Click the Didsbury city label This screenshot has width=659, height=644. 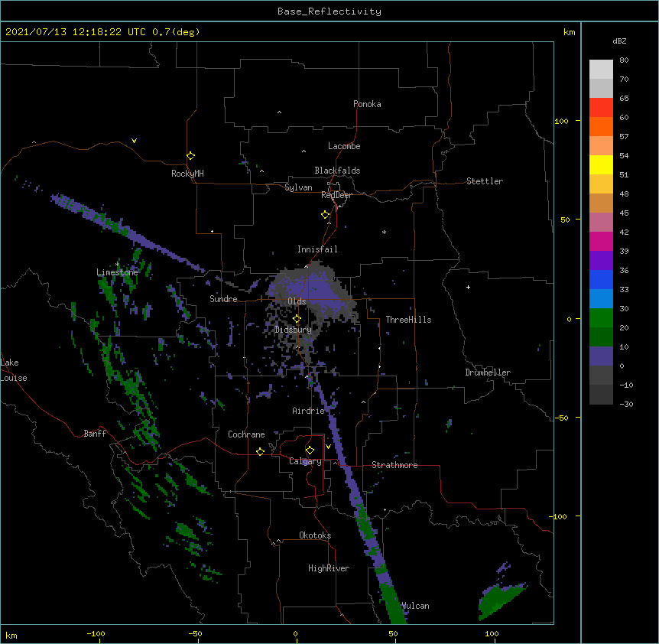click(294, 330)
